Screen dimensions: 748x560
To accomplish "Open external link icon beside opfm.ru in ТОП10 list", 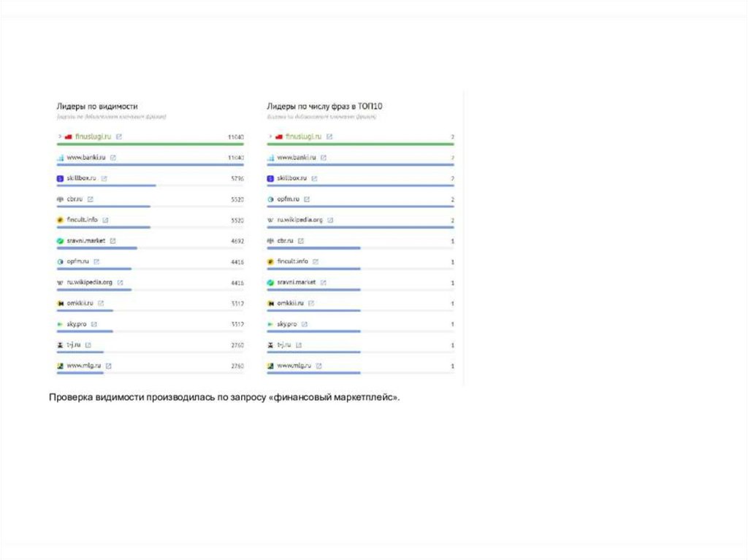I will pyautogui.click(x=307, y=199).
